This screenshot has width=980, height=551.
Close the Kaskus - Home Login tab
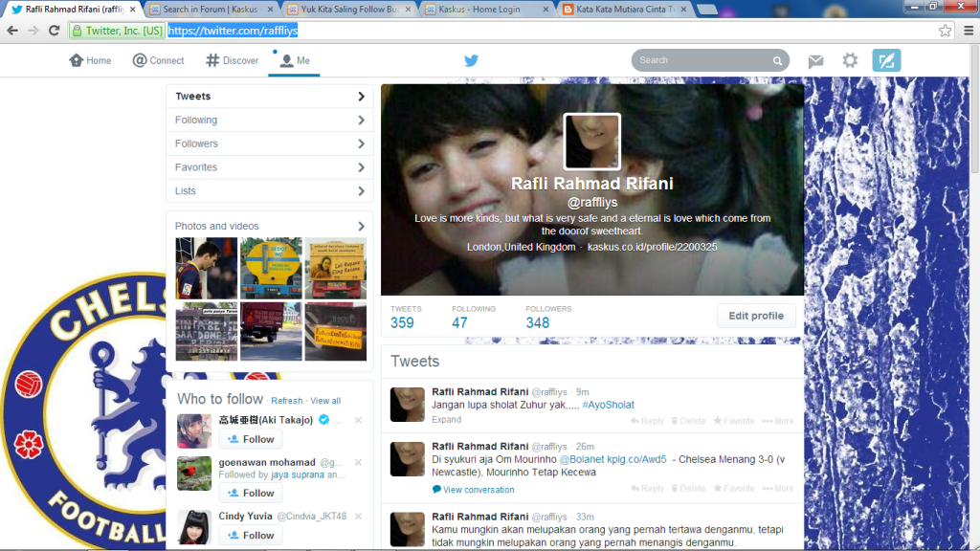point(546,10)
